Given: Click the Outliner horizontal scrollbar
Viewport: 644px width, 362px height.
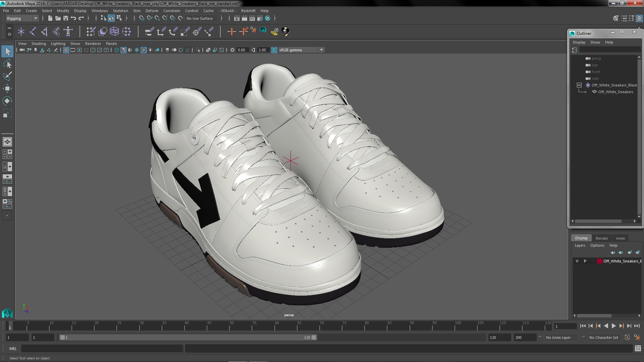Looking at the screenshot, I should [598, 221].
